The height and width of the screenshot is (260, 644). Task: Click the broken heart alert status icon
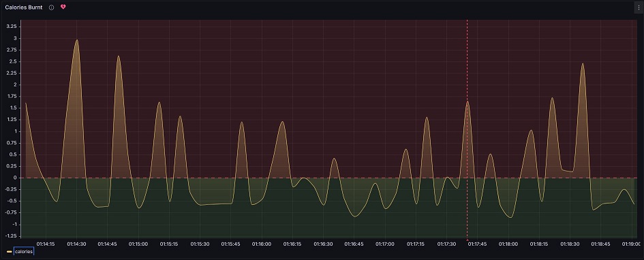pos(63,7)
